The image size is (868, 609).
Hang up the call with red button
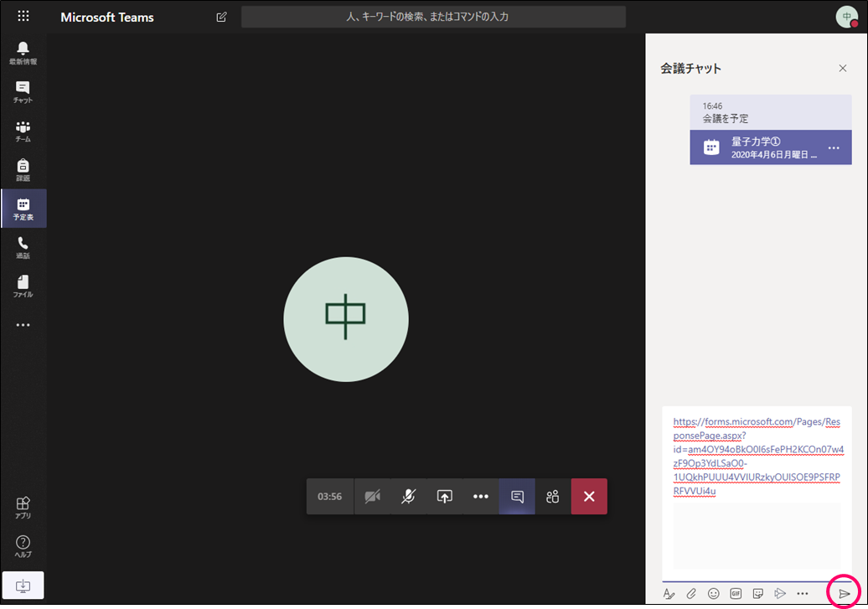[589, 497]
